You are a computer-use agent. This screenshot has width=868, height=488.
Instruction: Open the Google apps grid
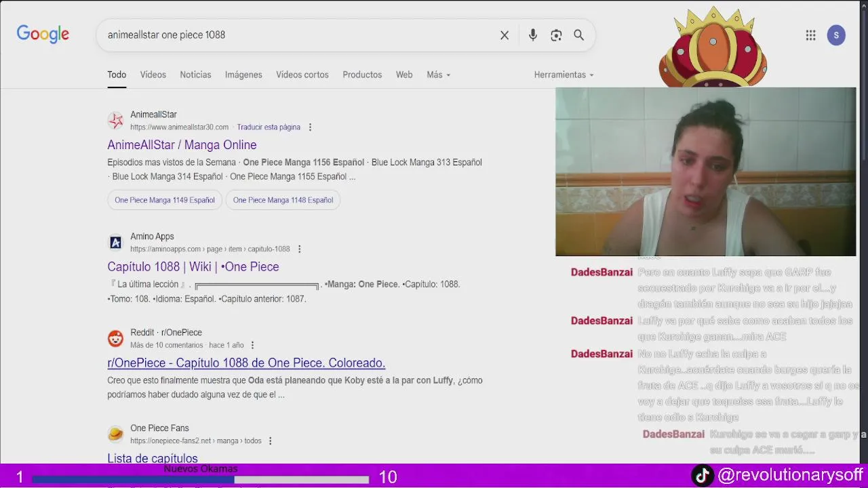[810, 35]
